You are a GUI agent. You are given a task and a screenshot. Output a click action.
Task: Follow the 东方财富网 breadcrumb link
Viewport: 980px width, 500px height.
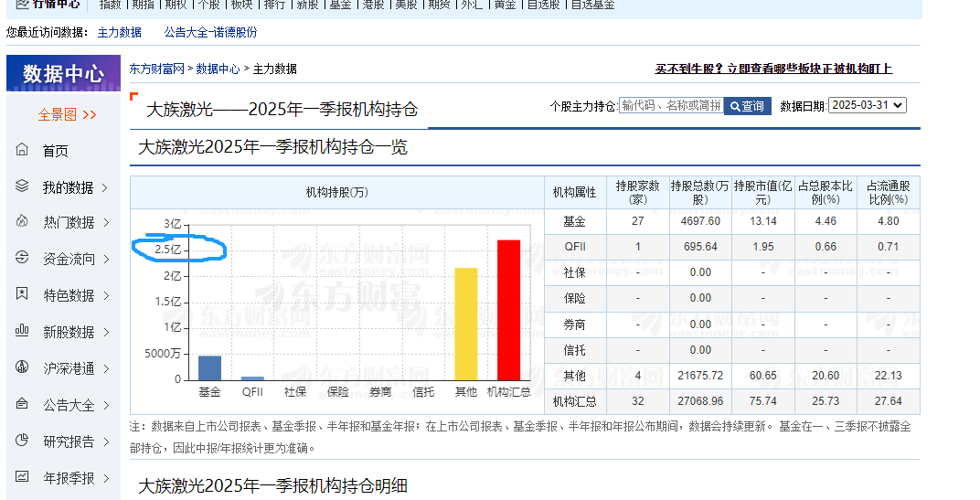(157, 69)
